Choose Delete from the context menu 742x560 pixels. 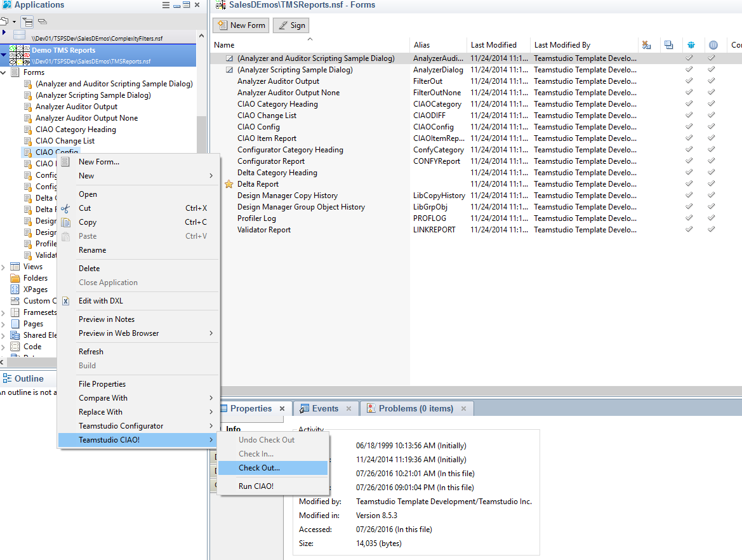pos(138,269)
